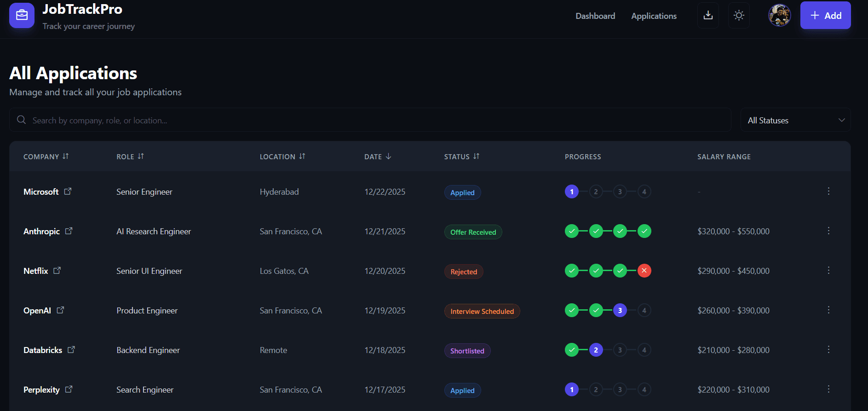Click red rejected step in Netflix progress
Image resolution: width=868 pixels, height=411 pixels.
[x=644, y=271]
